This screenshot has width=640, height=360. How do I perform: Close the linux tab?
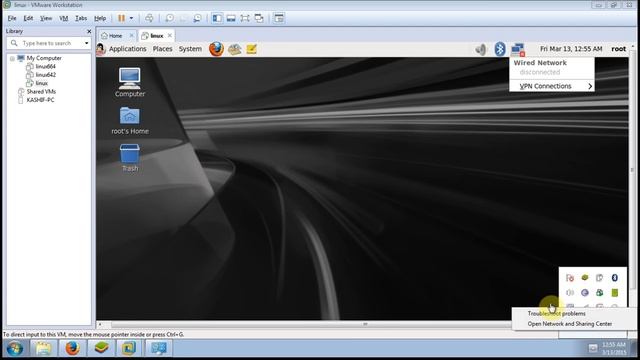170,36
